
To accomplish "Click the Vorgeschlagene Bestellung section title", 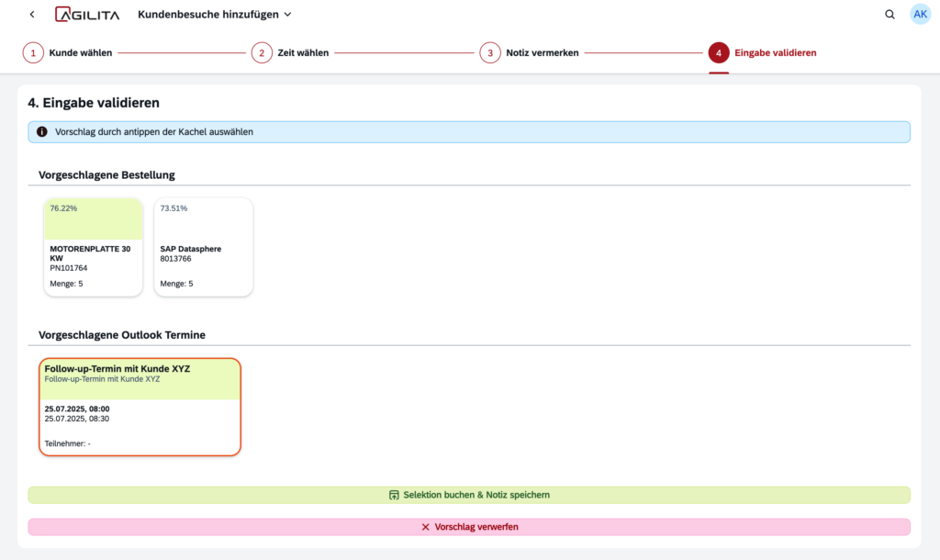I will click(106, 174).
